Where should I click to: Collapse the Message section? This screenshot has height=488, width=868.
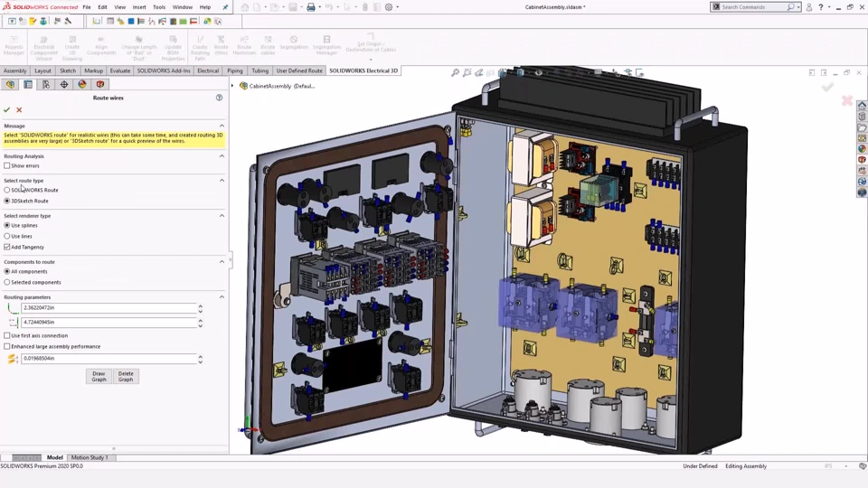pos(222,126)
